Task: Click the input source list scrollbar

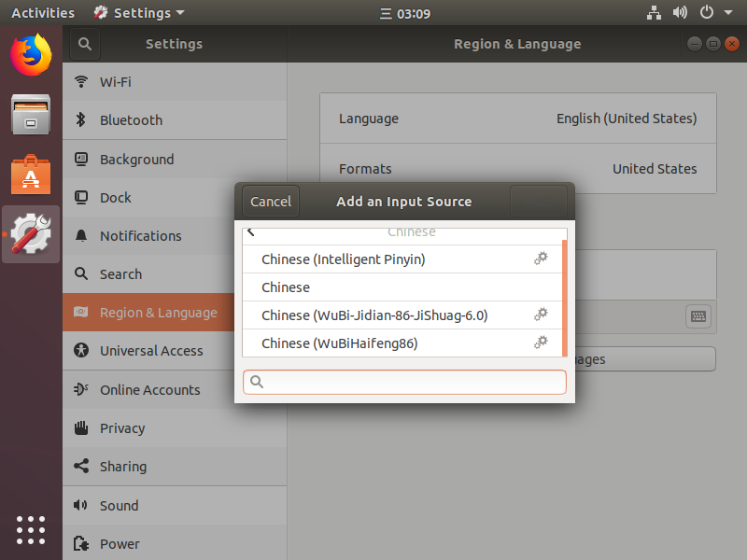Action: [564, 297]
